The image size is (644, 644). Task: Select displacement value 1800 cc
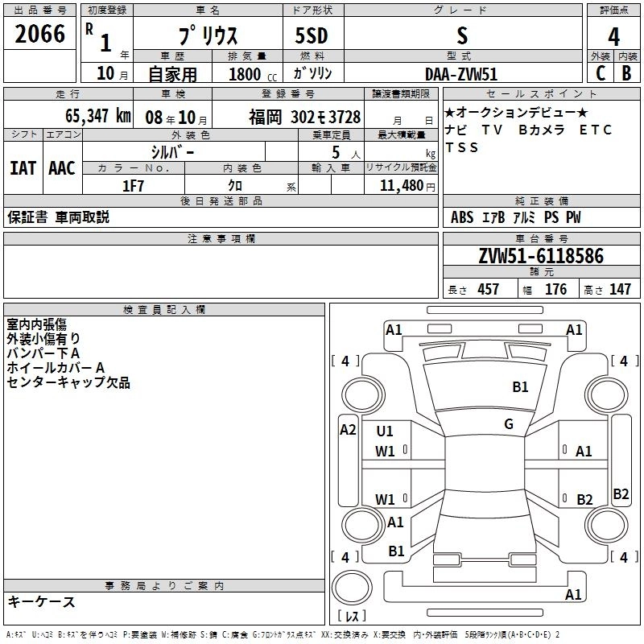click(x=253, y=74)
